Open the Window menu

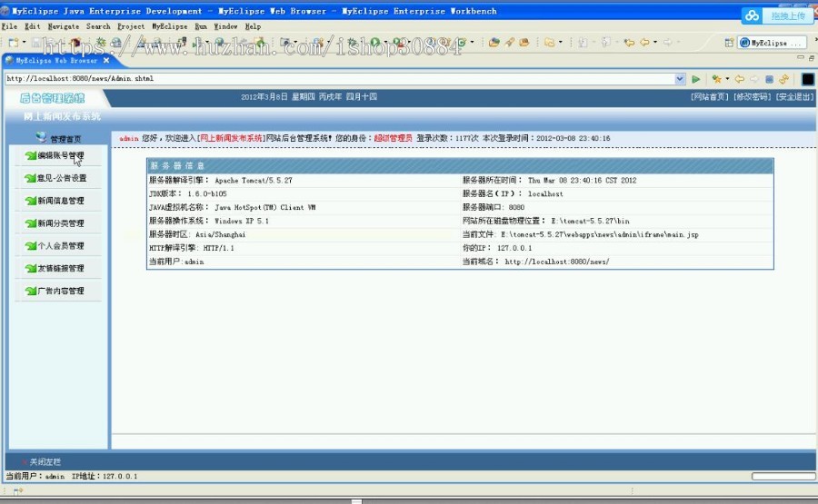225,26
